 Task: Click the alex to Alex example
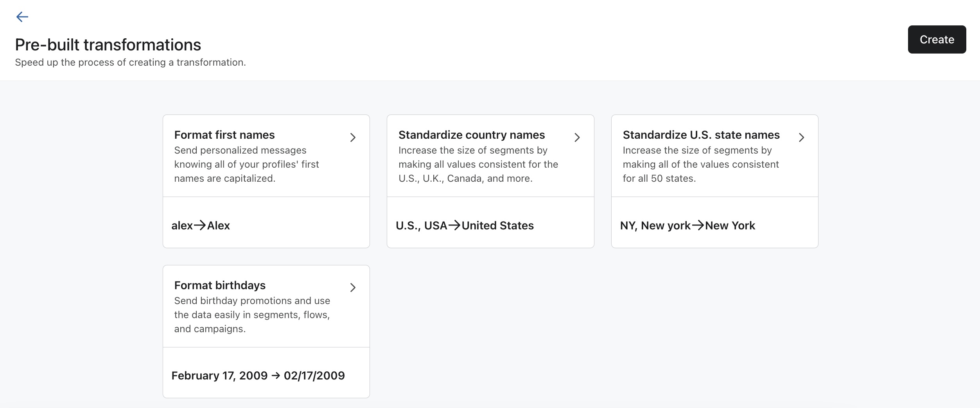(201, 225)
